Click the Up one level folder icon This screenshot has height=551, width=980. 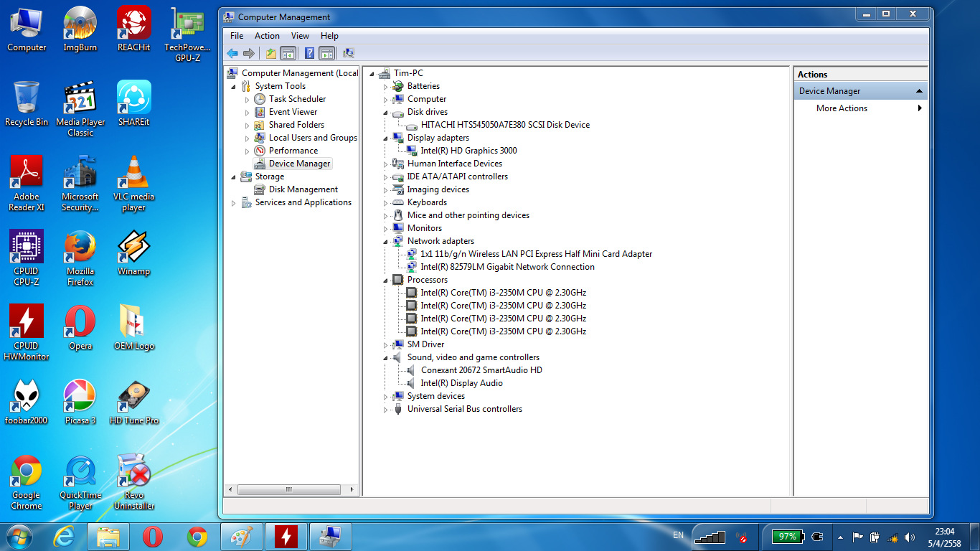click(270, 53)
